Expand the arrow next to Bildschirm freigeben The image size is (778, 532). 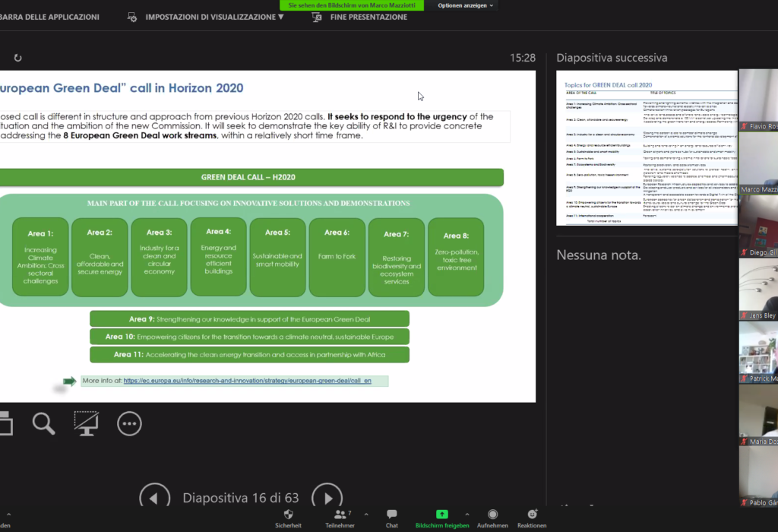[466, 515]
